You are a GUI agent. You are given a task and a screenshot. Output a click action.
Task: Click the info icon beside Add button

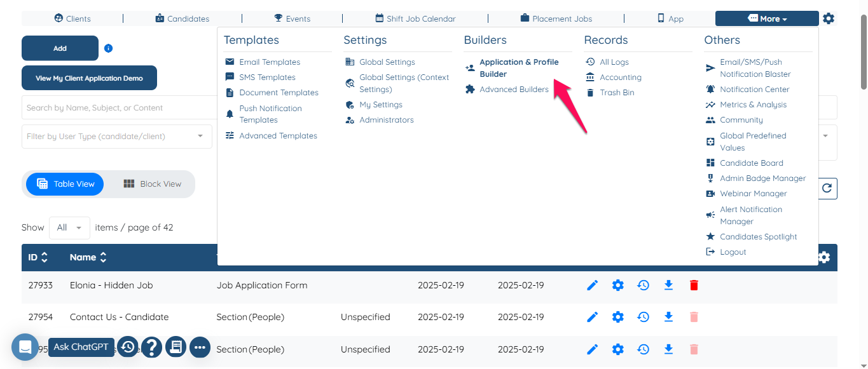click(x=108, y=48)
